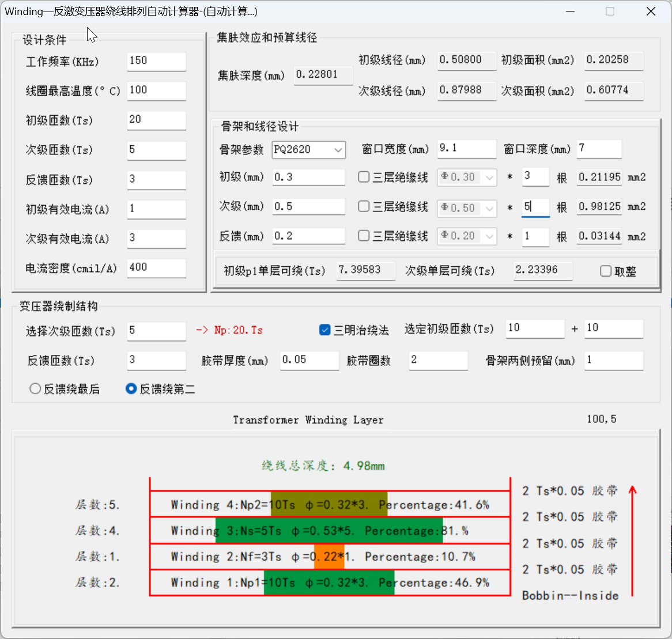This screenshot has width=672, height=639.
Task: Click the tape thickness field showing 0.05
Action: (309, 360)
